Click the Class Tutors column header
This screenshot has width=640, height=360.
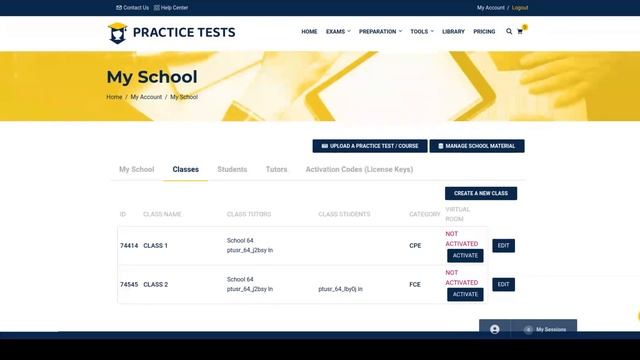(249, 214)
